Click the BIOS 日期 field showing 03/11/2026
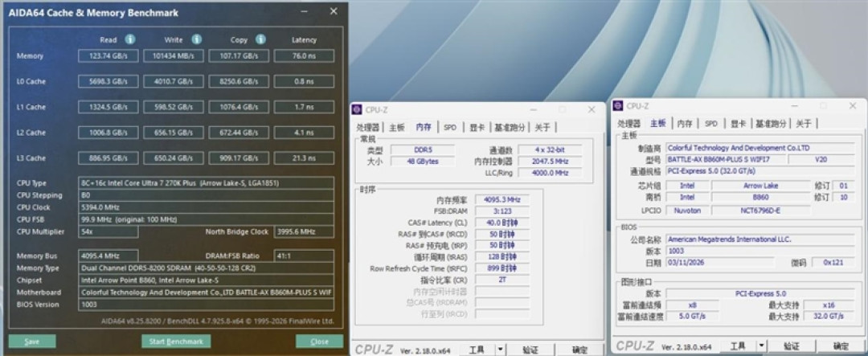This screenshot has width=868, height=356. coord(720,262)
